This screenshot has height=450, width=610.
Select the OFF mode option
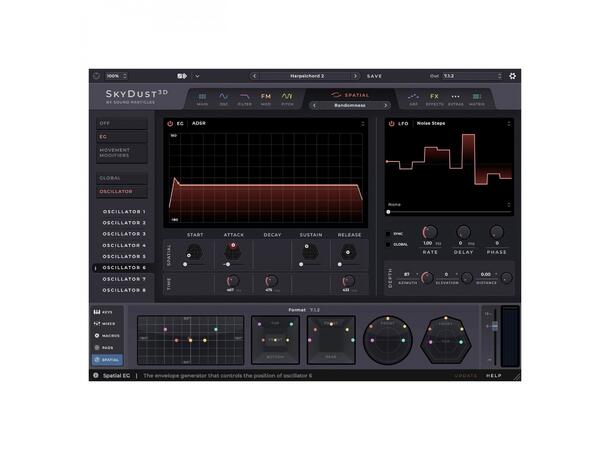(x=122, y=123)
